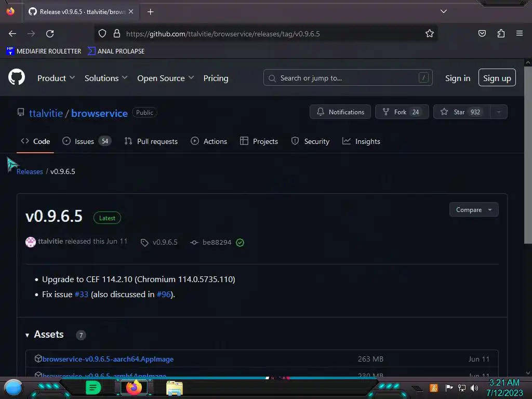Open the star lists dropdown arrow
532x399 pixels.
[499, 112]
